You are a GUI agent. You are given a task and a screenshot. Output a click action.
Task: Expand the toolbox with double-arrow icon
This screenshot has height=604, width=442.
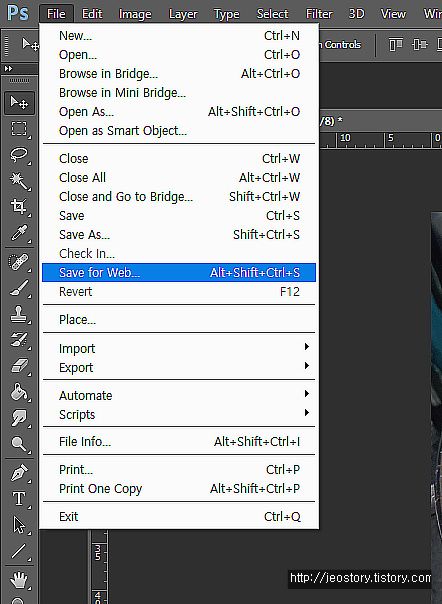(8, 68)
